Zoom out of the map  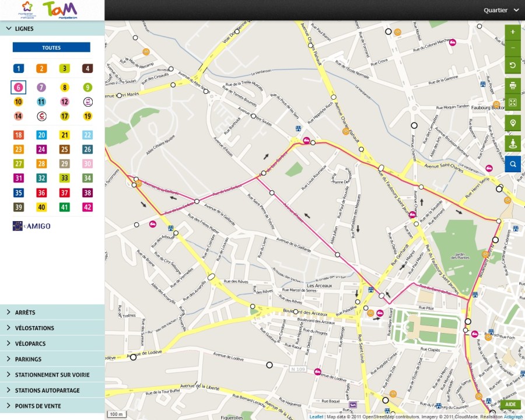[x=513, y=48]
